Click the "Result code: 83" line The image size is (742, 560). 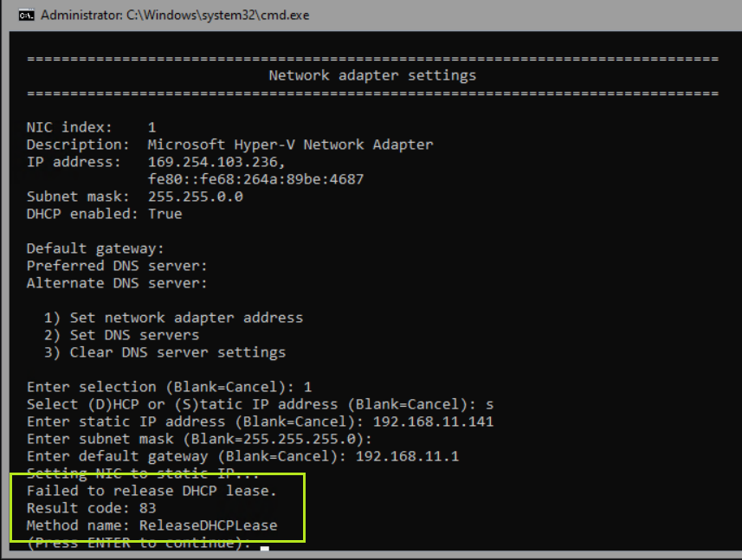(x=91, y=508)
